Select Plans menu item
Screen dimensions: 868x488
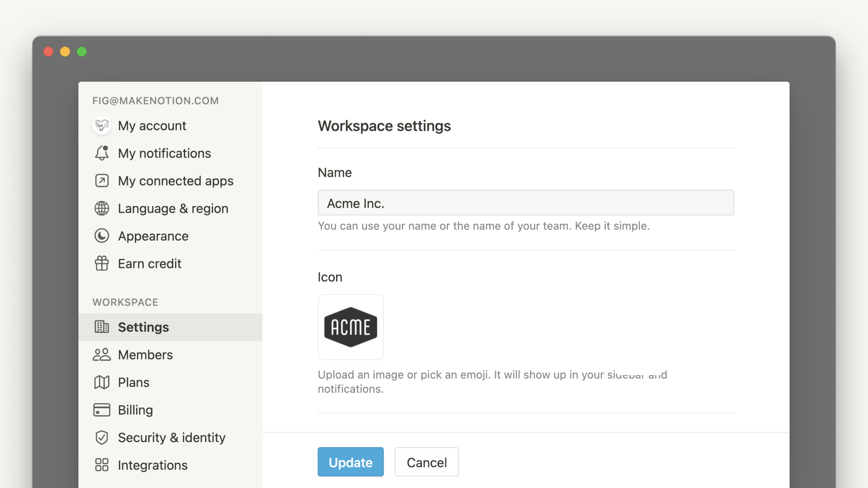[x=134, y=382]
